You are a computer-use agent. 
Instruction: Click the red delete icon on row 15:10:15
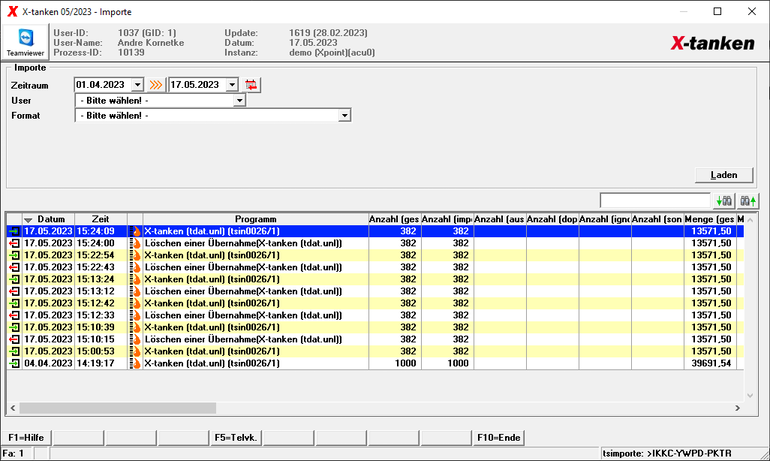coord(14,339)
